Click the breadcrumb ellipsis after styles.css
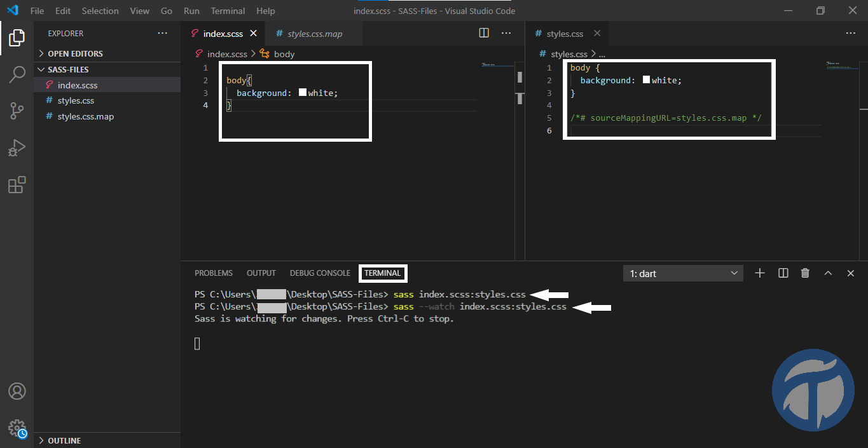Screen dimensions: 868x448 [x=602, y=54]
